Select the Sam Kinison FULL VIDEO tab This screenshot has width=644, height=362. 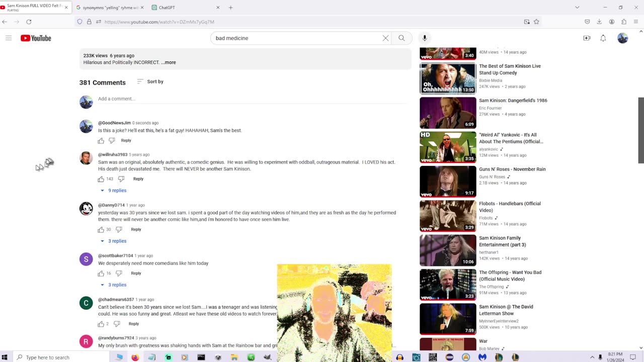[34, 8]
